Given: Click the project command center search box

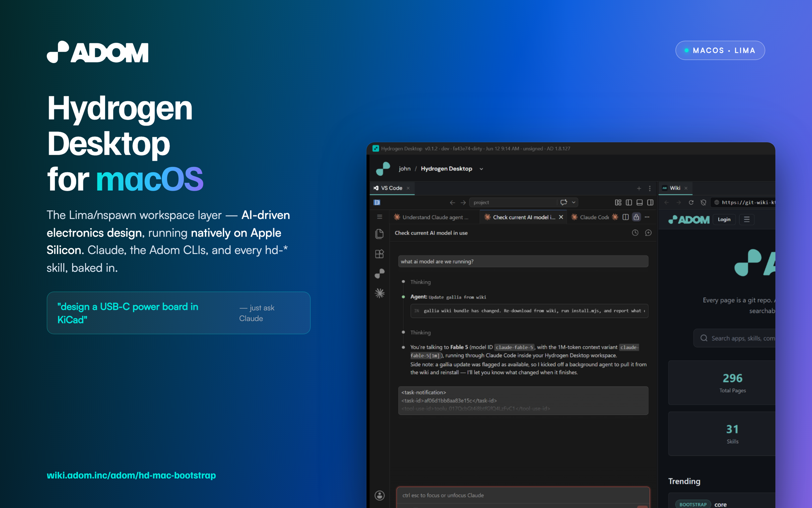Looking at the screenshot, I should click(512, 202).
